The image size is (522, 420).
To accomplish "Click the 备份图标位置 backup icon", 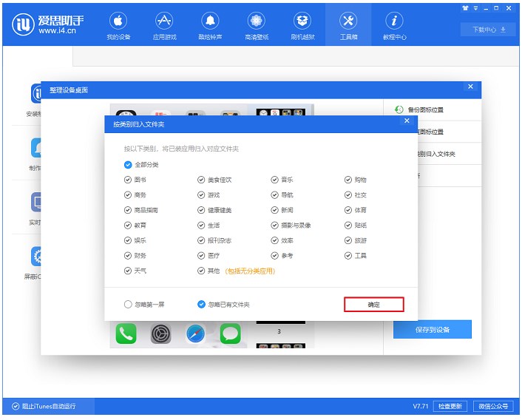I will click(x=399, y=109).
